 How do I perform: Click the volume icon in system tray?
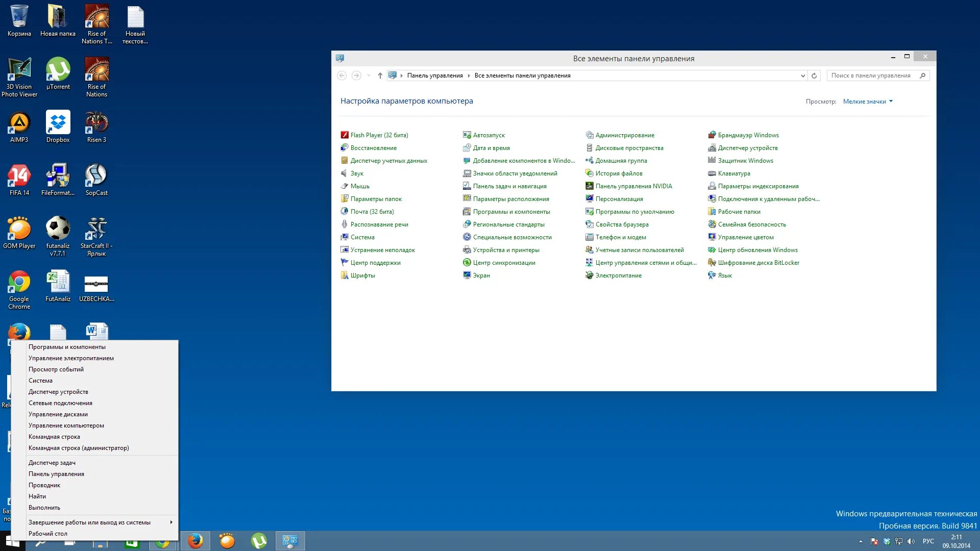tap(911, 541)
